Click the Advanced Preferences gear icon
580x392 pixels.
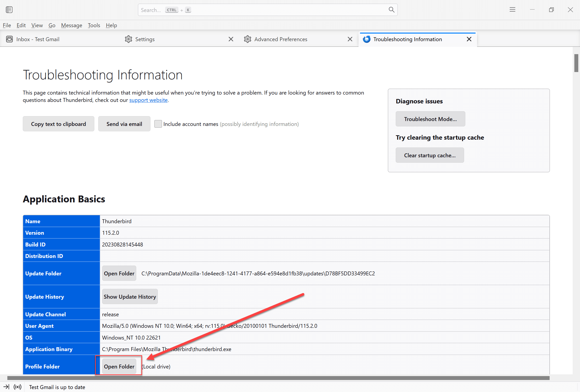tap(247, 39)
